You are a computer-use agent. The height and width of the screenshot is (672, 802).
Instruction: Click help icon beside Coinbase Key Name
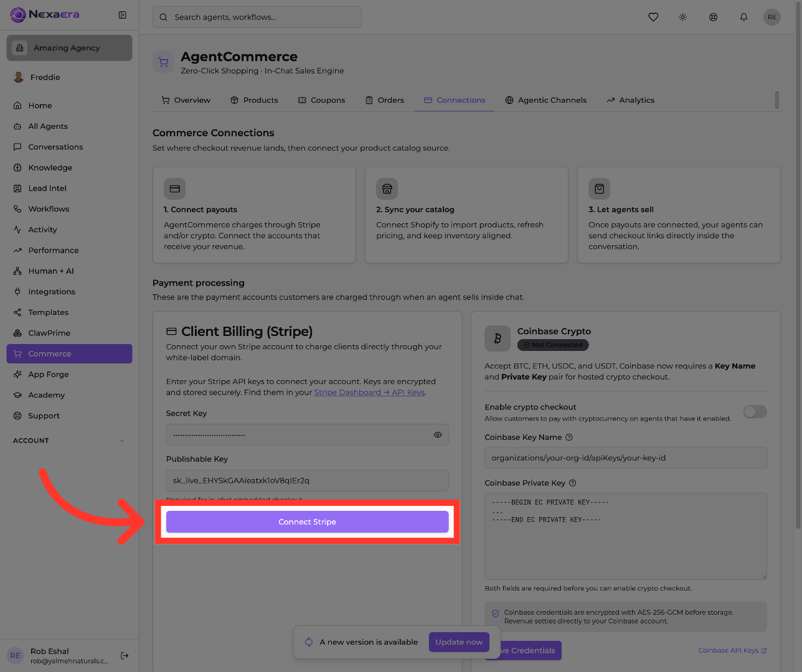(x=569, y=437)
